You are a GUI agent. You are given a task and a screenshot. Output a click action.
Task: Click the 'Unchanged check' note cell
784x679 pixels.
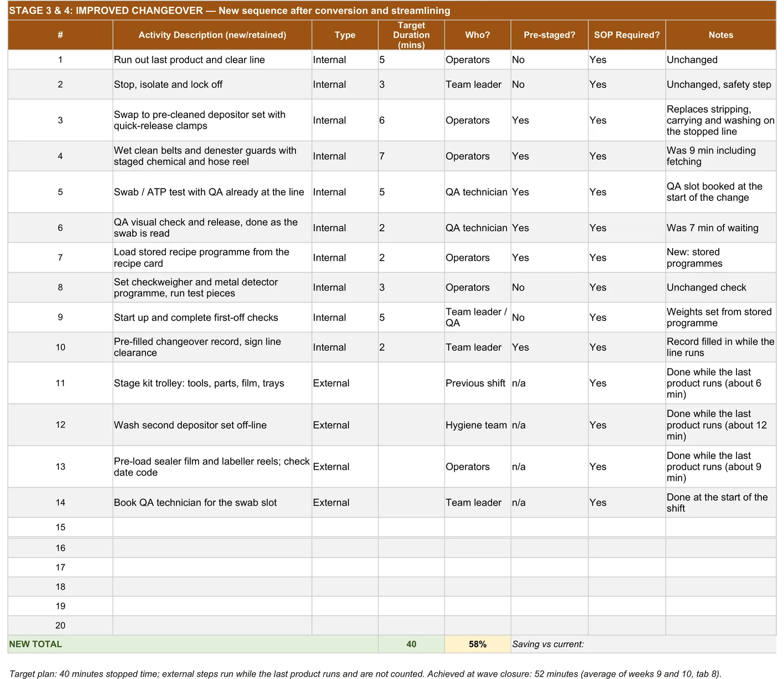(721, 288)
